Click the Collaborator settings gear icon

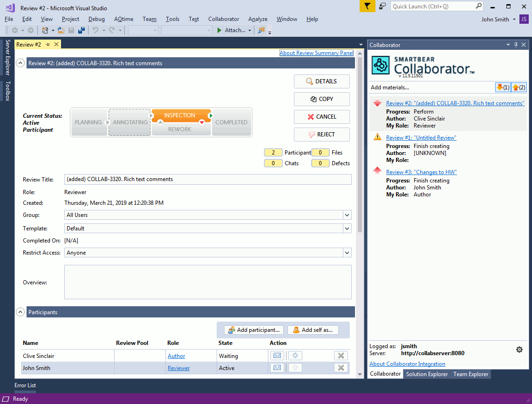[519, 350]
